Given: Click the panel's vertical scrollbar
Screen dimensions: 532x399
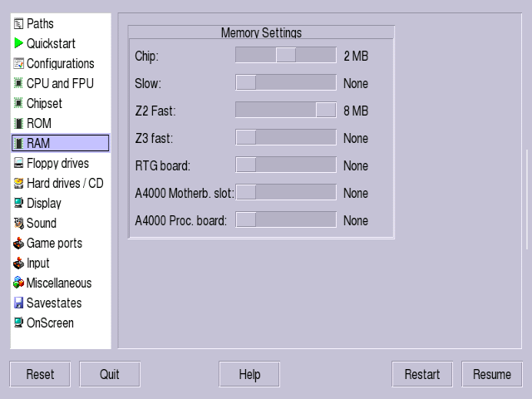Looking at the screenshot, I should coord(527,199).
